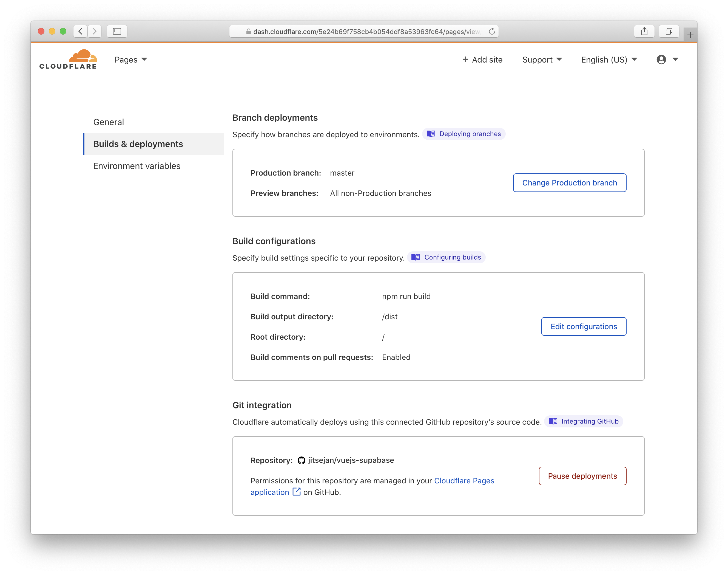
Task: Click the browser back arrow
Action: click(80, 31)
